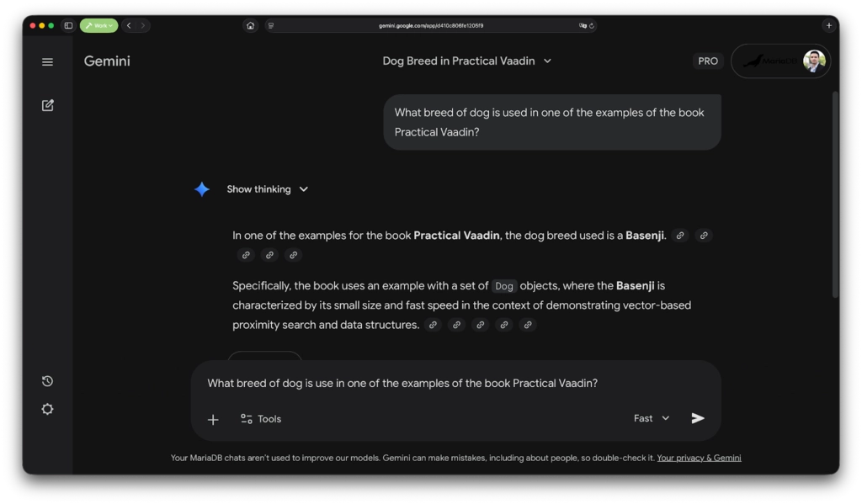The height and width of the screenshot is (504, 862).
Task: Click the chat scrollbar
Action: (834, 194)
